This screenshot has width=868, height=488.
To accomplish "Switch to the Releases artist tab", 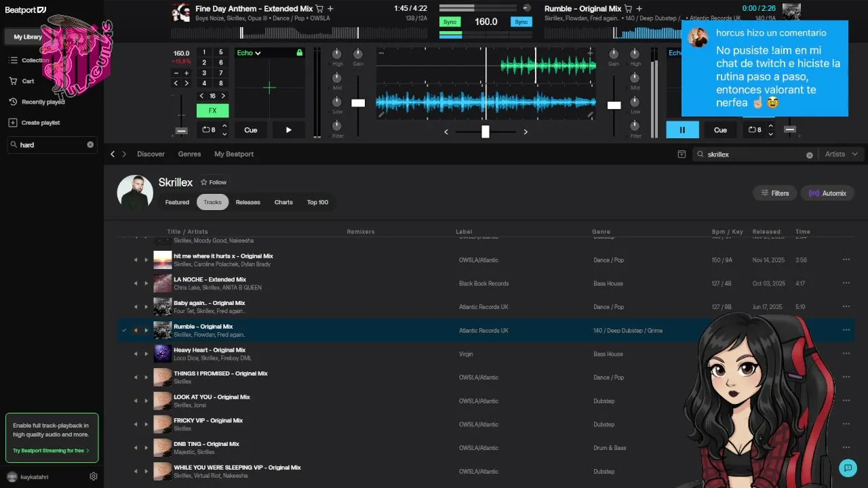I will (x=248, y=202).
